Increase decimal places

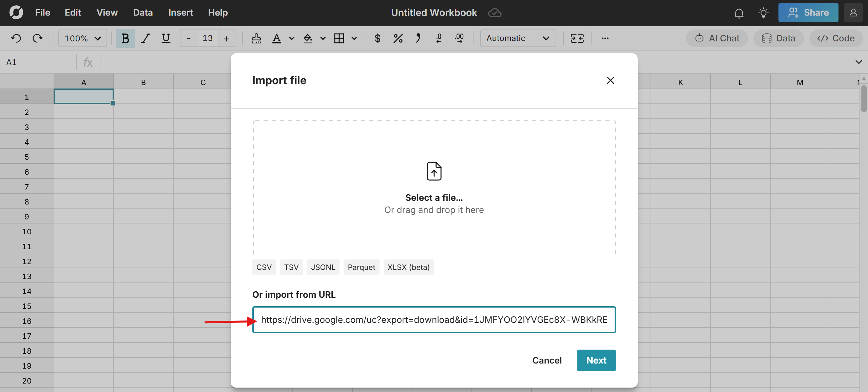coord(460,38)
